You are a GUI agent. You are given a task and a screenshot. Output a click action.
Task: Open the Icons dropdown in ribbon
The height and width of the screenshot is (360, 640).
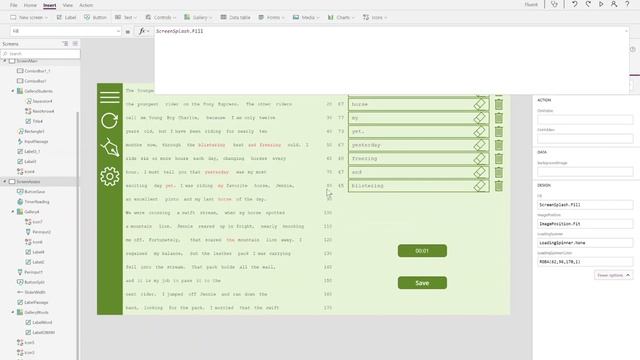click(375, 18)
